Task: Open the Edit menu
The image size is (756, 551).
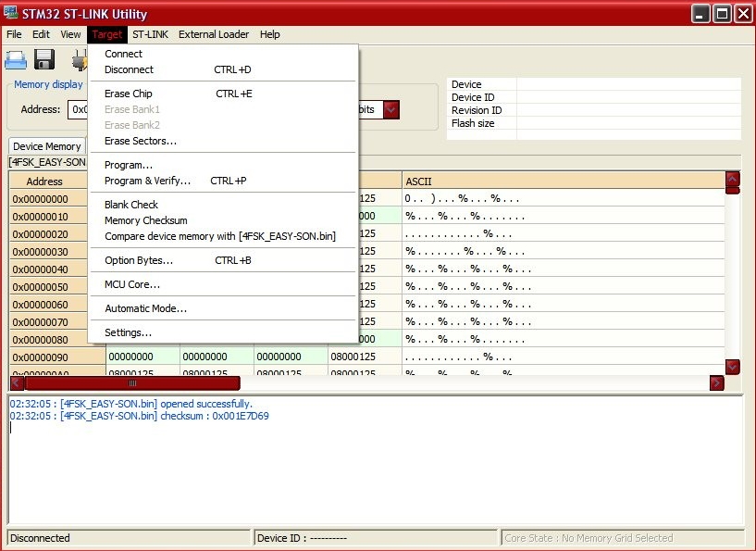Action: [41, 34]
